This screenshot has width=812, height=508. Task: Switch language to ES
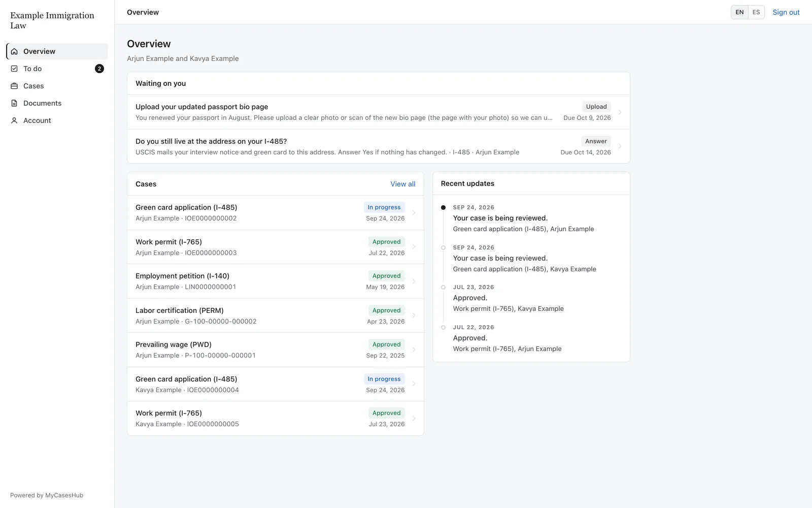click(x=756, y=12)
